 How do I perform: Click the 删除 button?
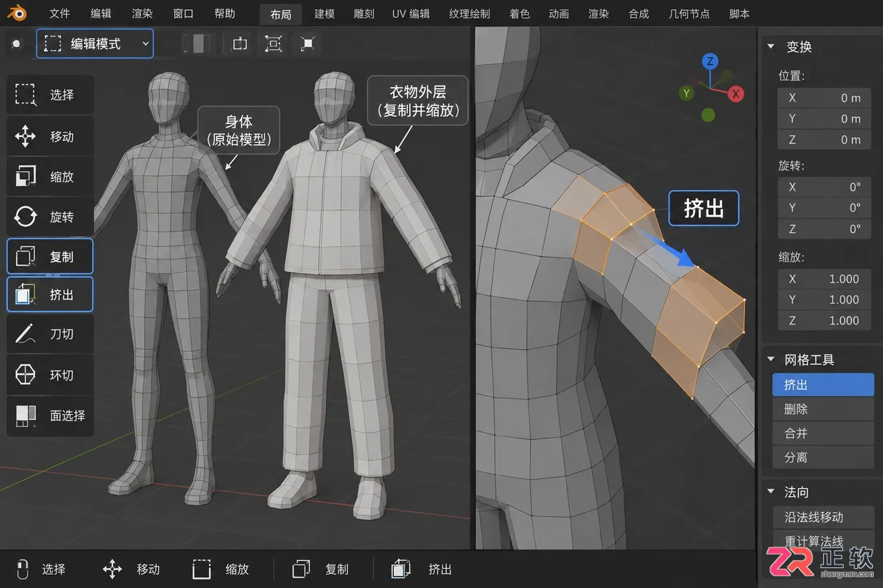pyautogui.click(x=823, y=409)
